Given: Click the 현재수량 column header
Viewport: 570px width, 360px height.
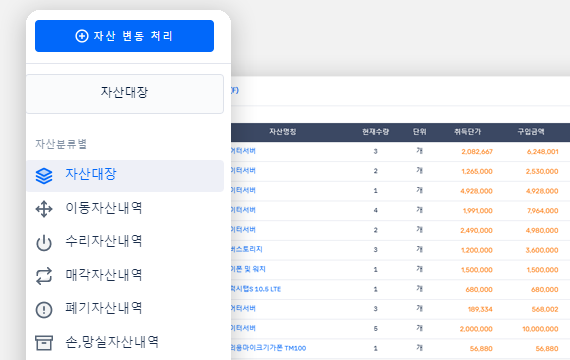Looking at the screenshot, I should pos(376,132).
